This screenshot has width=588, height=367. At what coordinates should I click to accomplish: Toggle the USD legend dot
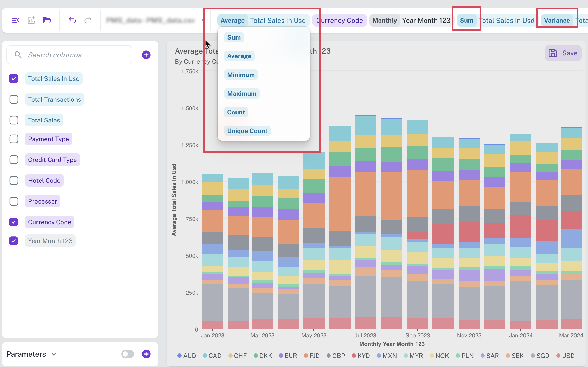(x=558, y=356)
